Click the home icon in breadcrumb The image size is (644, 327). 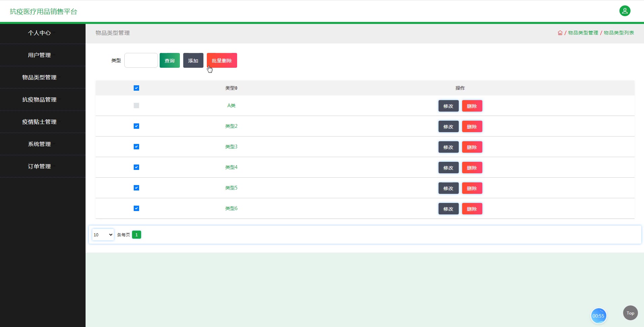pyautogui.click(x=560, y=33)
